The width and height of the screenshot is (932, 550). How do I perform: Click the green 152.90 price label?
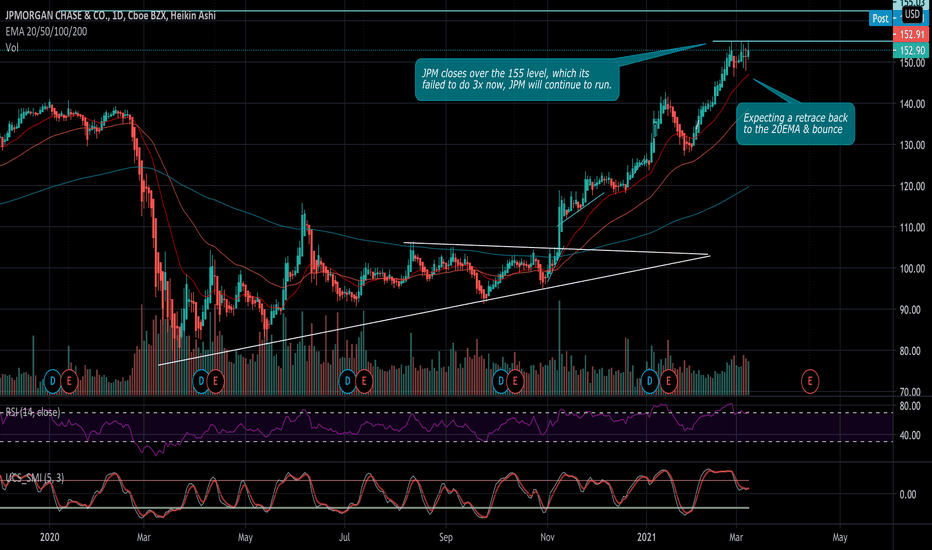pos(911,51)
